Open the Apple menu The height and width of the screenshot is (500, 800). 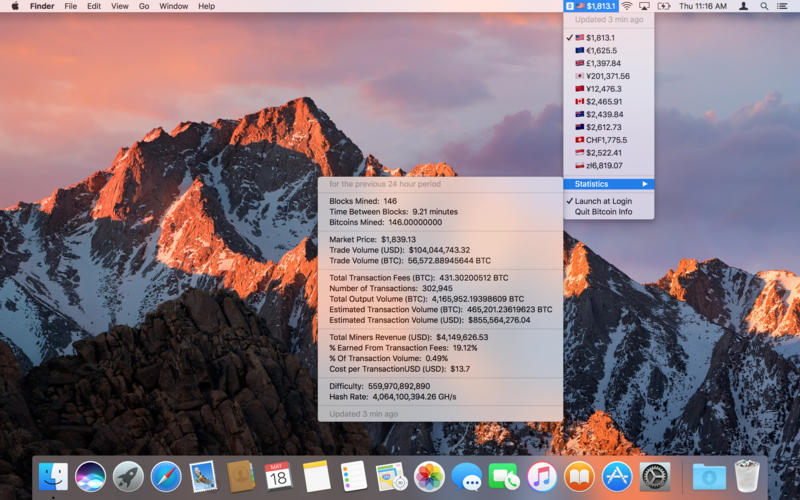15,6
